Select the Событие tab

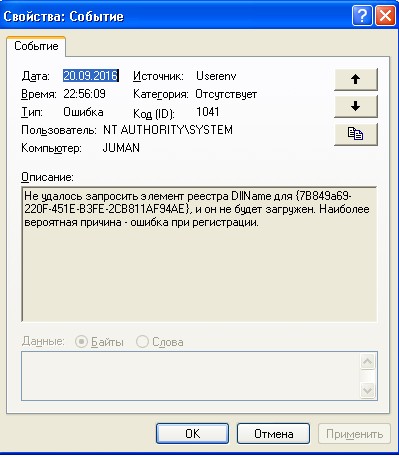click(36, 46)
